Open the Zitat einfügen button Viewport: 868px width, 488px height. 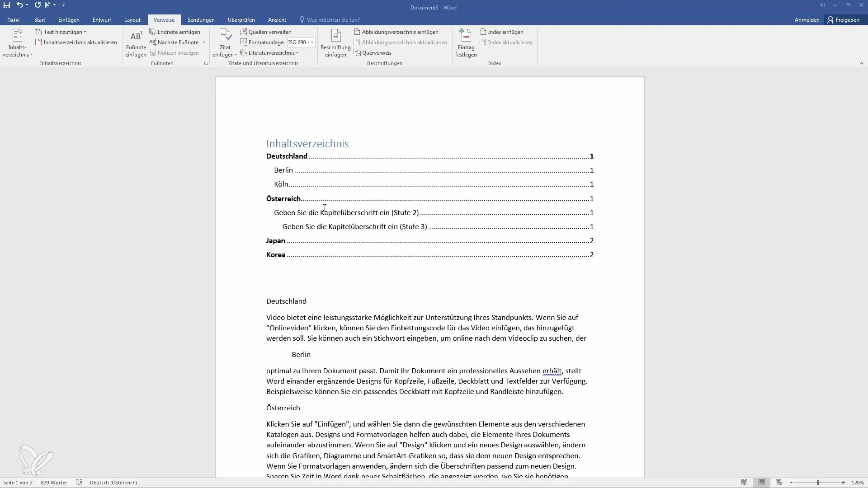point(225,43)
